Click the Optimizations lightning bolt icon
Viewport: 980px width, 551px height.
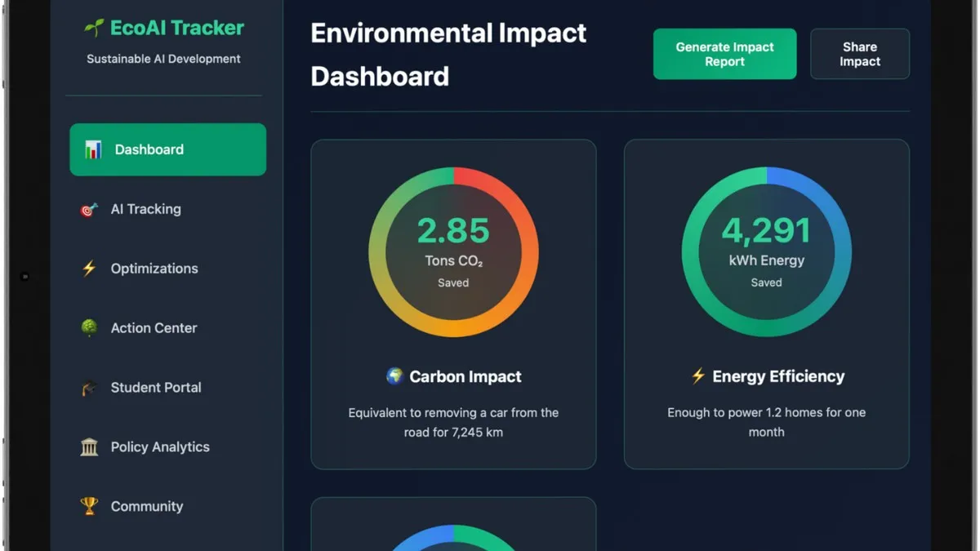coord(88,268)
